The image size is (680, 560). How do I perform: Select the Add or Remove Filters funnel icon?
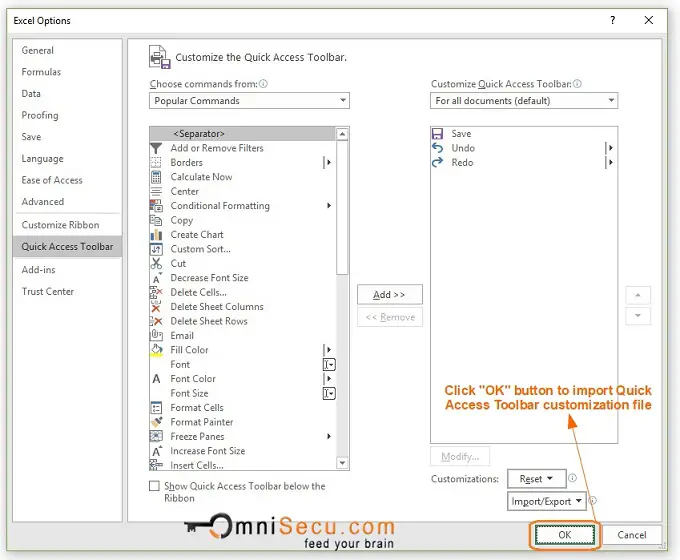[156, 148]
